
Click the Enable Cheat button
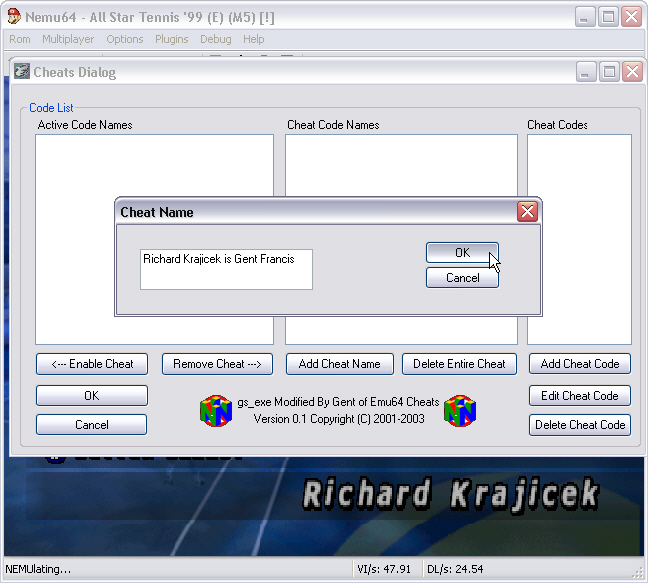(x=92, y=364)
